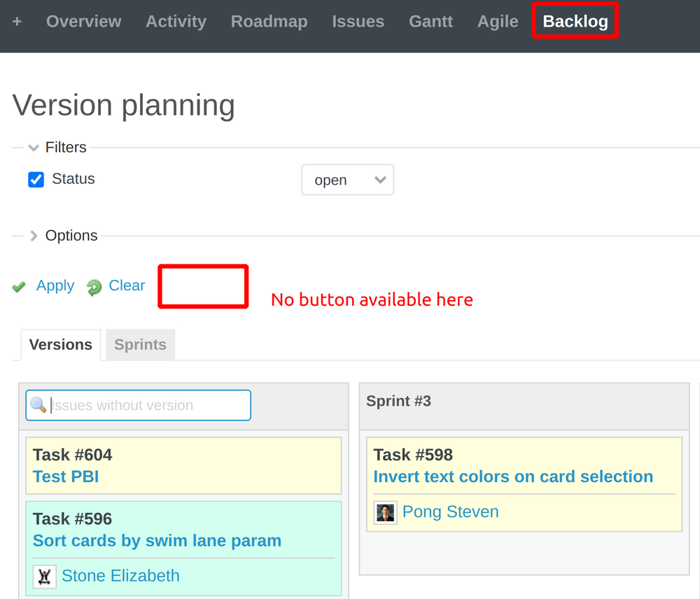
Task: Switch to the Sprints tab
Action: click(139, 344)
